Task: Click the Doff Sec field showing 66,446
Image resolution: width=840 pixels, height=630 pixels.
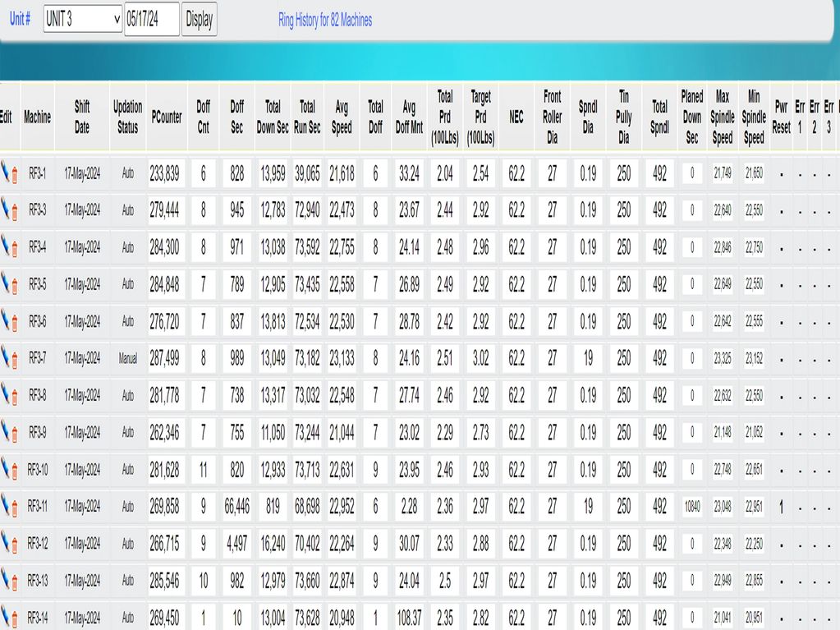Action: click(x=236, y=507)
